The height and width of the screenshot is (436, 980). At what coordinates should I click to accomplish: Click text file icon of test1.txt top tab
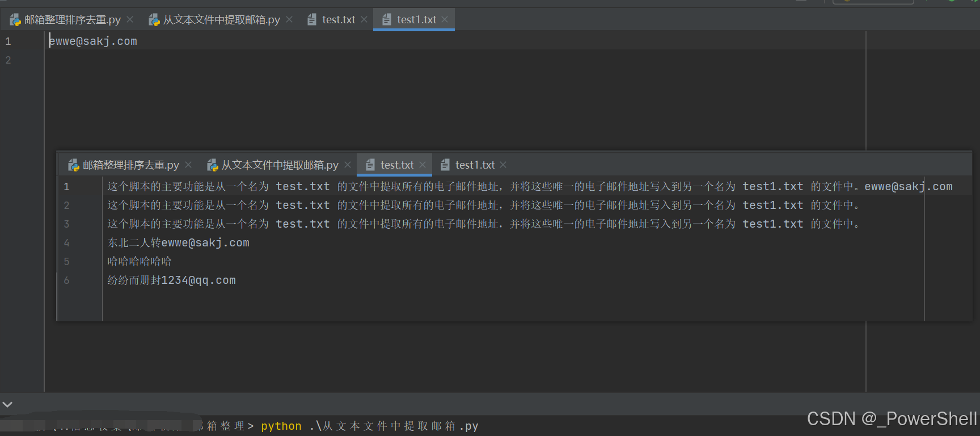pos(387,20)
